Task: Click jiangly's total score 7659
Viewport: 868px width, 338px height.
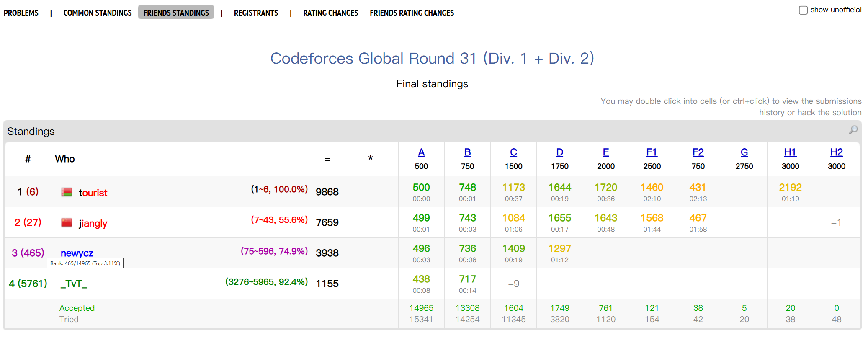Action: pyautogui.click(x=327, y=222)
